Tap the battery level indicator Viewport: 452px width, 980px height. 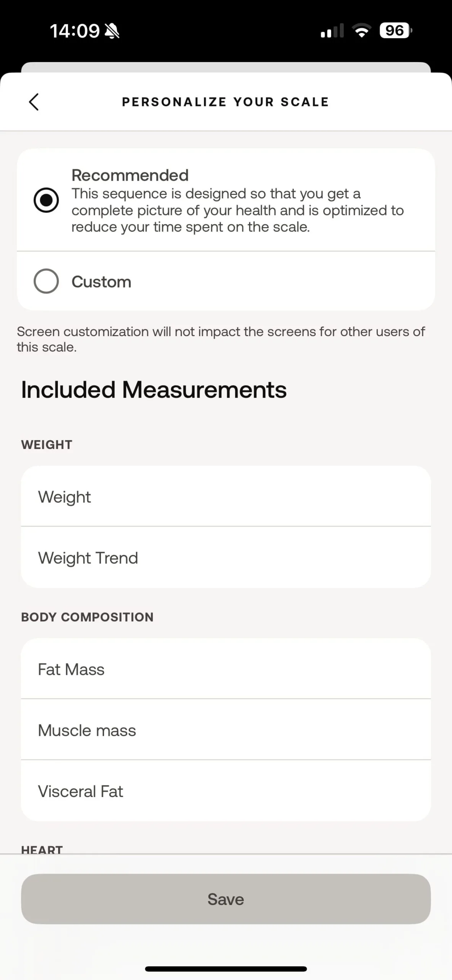pos(395,31)
